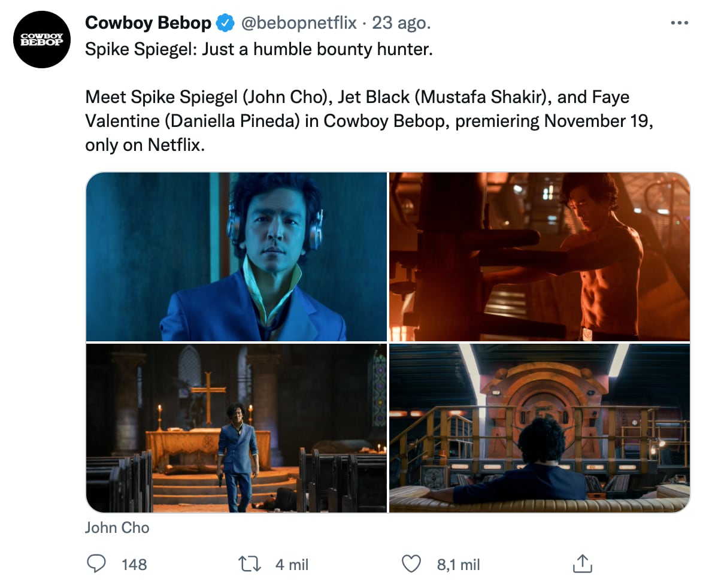Like the tweet via heart icon
This screenshot has width=709, height=588.
pyautogui.click(x=411, y=563)
